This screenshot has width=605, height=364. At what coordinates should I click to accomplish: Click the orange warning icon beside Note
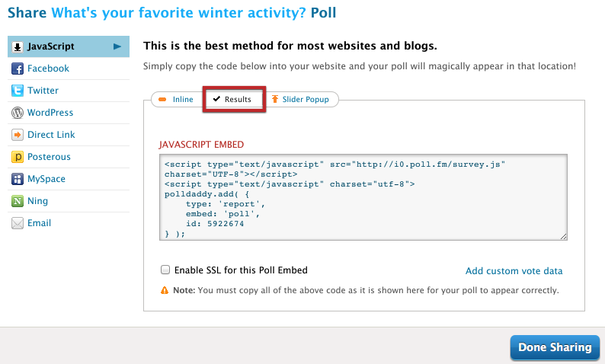tap(165, 290)
